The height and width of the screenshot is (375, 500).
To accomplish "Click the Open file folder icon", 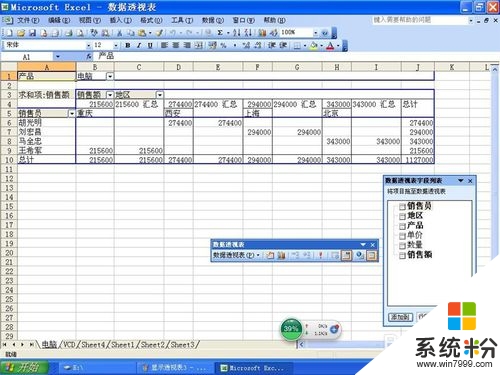I will (21, 33).
